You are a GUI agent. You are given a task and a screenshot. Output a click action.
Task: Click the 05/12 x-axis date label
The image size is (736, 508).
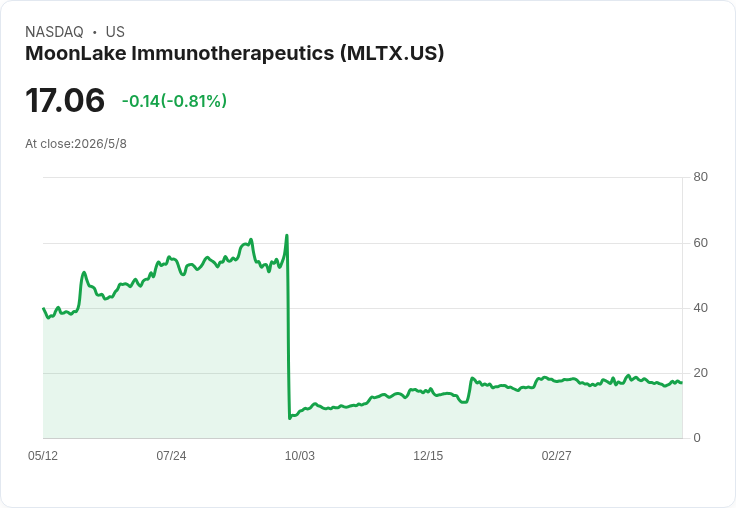pyautogui.click(x=43, y=456)
